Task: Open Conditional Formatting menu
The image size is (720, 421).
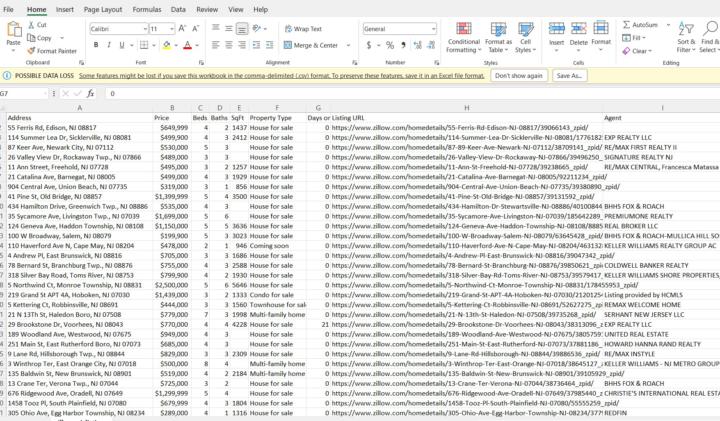Action: click(x=464, y=38)
